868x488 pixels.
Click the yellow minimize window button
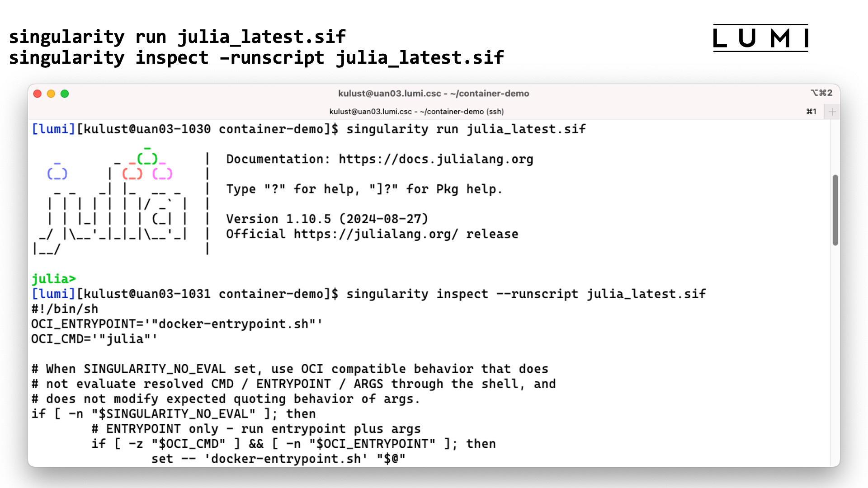tap(51, 94)
